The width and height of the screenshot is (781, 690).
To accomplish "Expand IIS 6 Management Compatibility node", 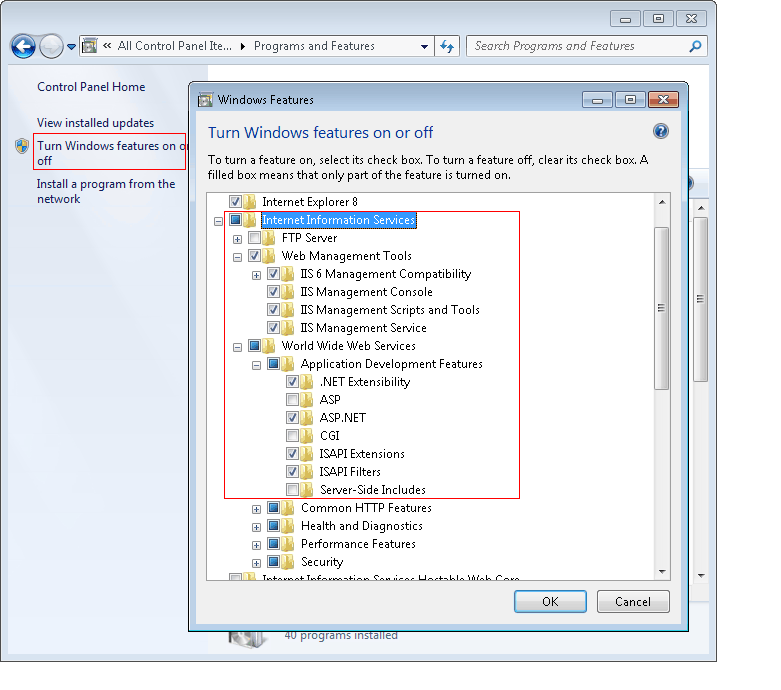I will [256, 275].
